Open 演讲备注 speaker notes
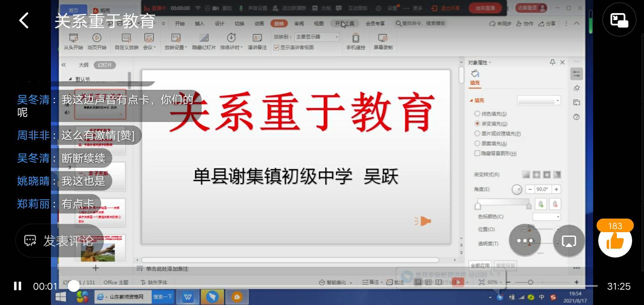This screenshot has height=305, width=644. (257, 42)
